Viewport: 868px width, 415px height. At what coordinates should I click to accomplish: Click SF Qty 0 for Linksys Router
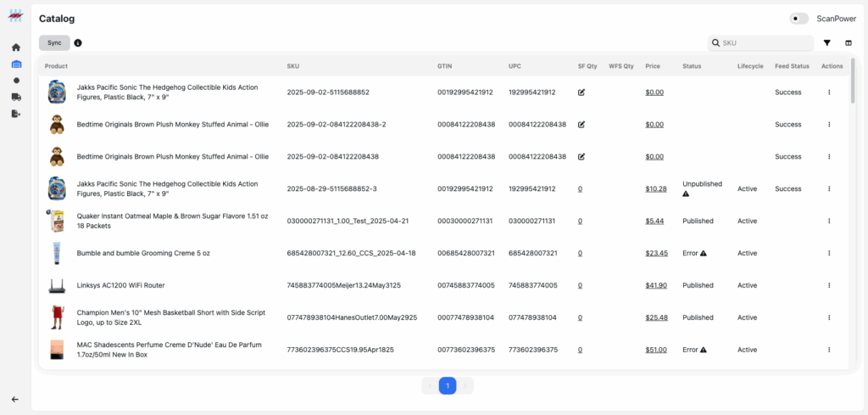click(x=580, y=285)
